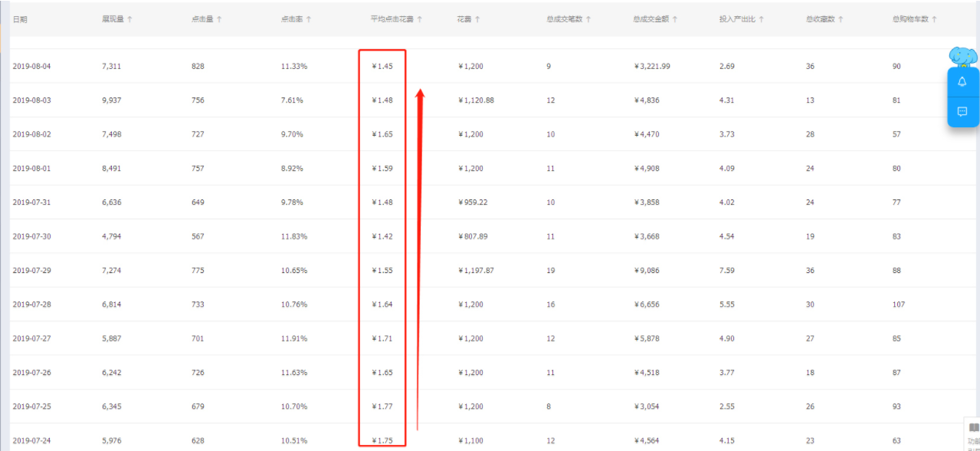Click the 总成交金额 sort arrow
Viewport: 980px width, 451px height.
(675, 19)
